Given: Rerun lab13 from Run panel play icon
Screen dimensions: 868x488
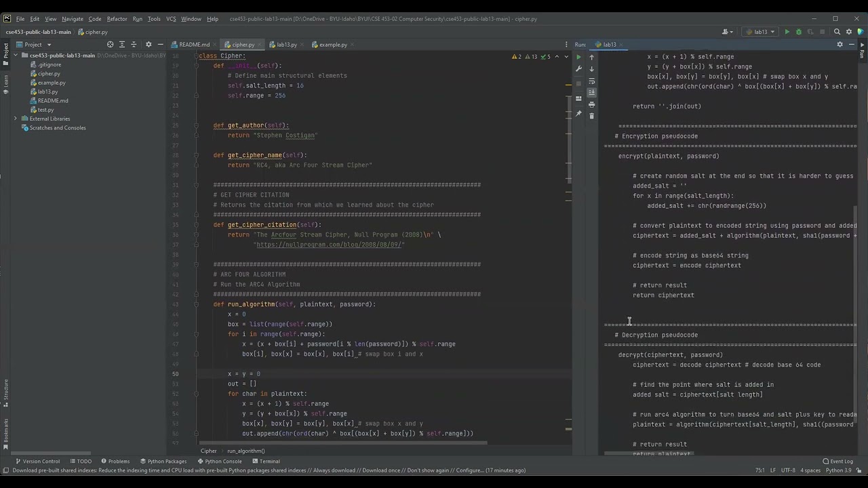Looking at the screenshot, I should click(578, 57).
